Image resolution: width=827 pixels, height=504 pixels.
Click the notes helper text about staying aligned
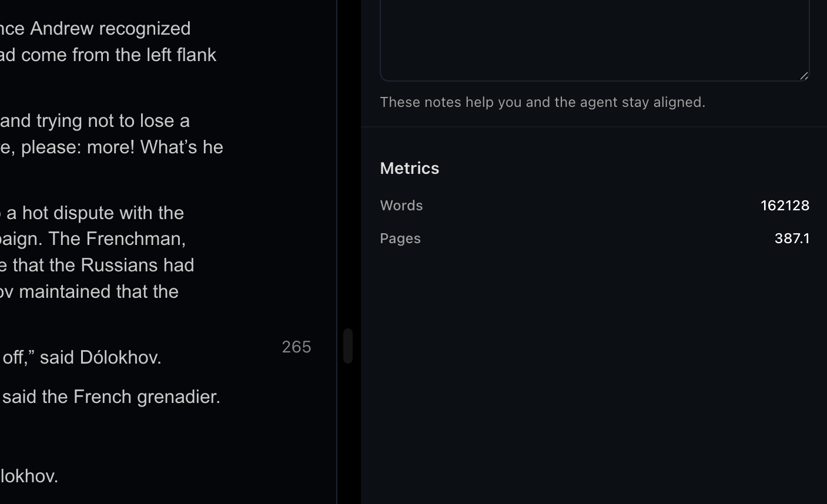click(543, 102)
